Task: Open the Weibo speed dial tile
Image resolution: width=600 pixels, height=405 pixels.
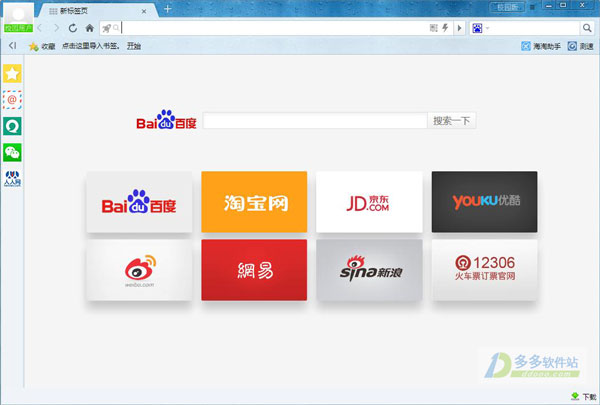Action: [x=139, y=270]
